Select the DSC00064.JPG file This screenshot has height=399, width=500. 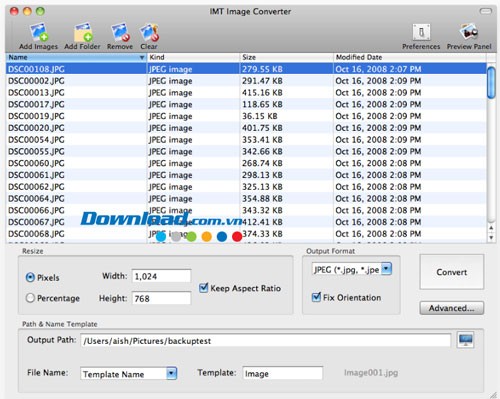pyautogui.click(x=246, y=199)
